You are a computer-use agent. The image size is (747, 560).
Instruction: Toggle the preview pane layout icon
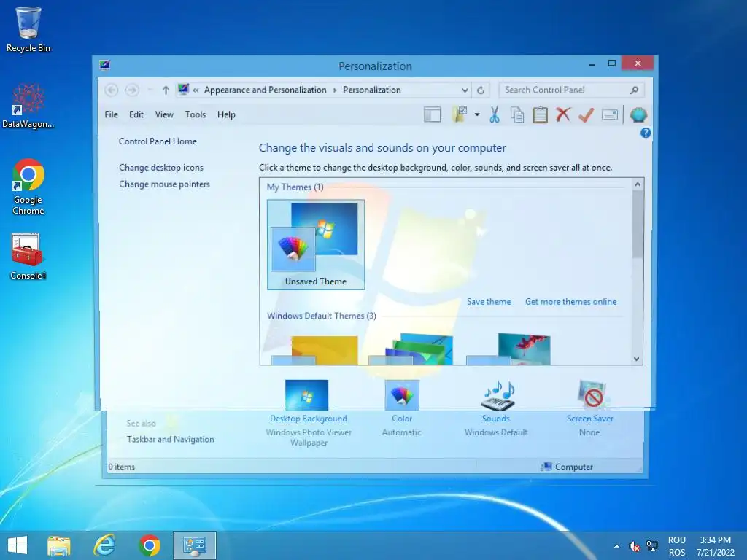coord(432,114)
